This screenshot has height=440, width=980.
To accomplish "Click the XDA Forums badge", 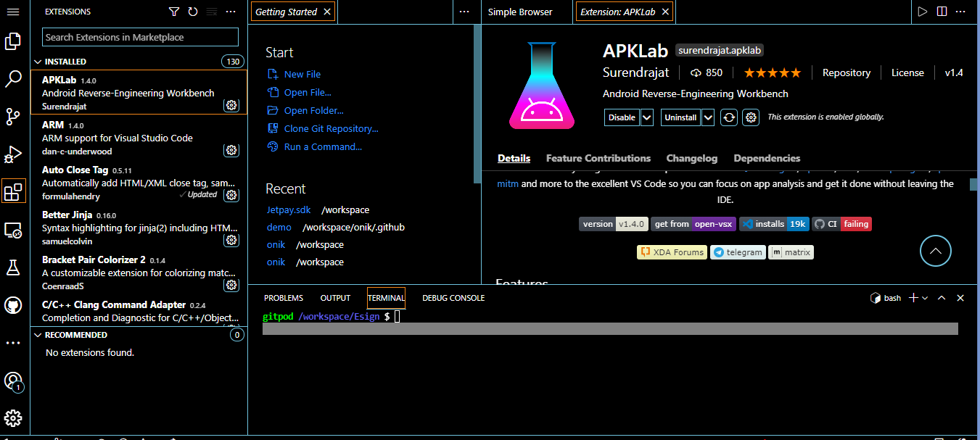I will click(x=672, y=252).
